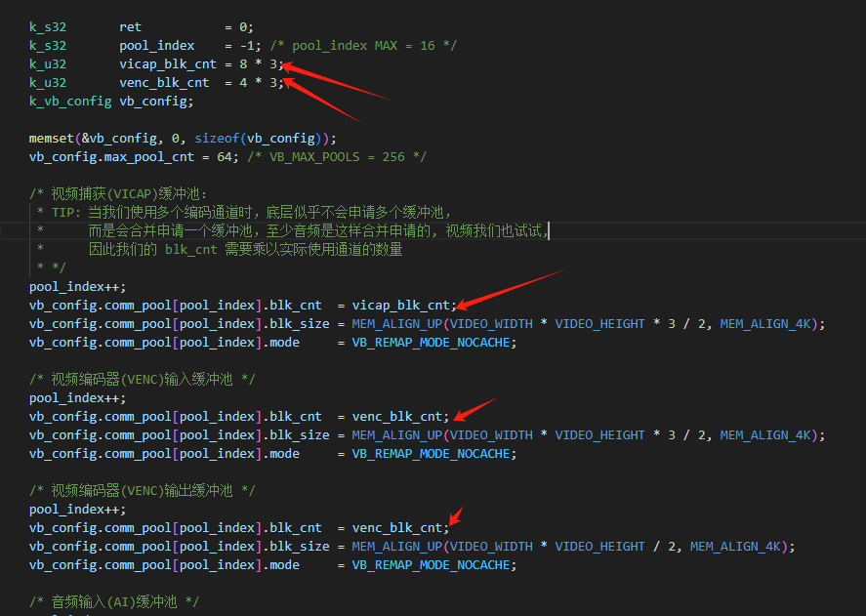The width and height of the screenshot is (866, 616).
Task: Click vicap_blk_cnt assigned to blk_cnt
Action: 401,306
